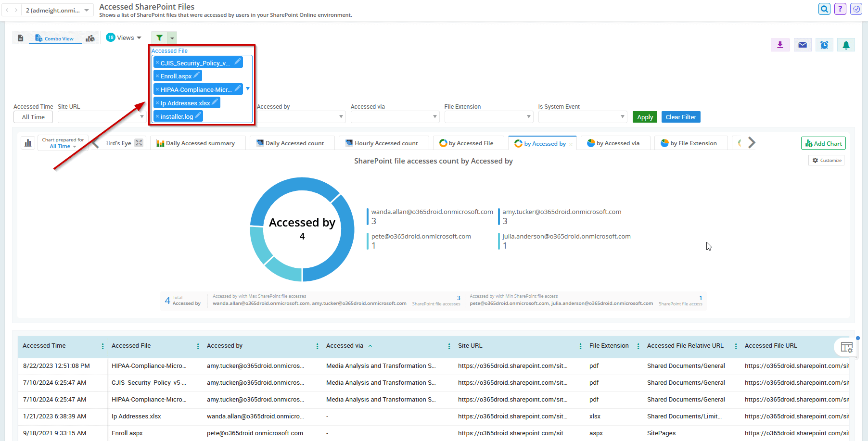Click the purple checklist icon at top right
The width and height of the screenshot is (868, 441).
point(856,9)
